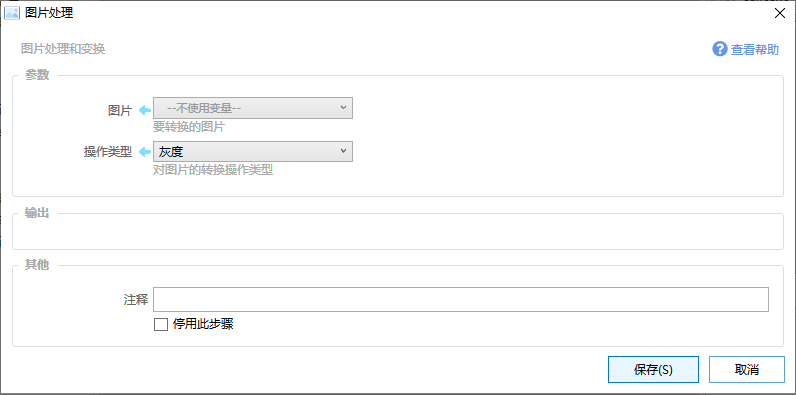Click the 其他 group header

point(37,265)
